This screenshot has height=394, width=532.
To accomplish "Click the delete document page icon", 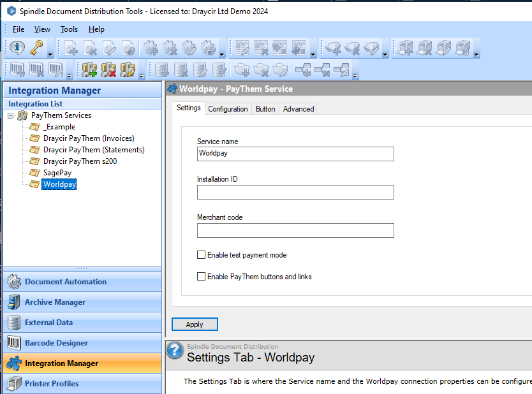I will tap(90, 48).
